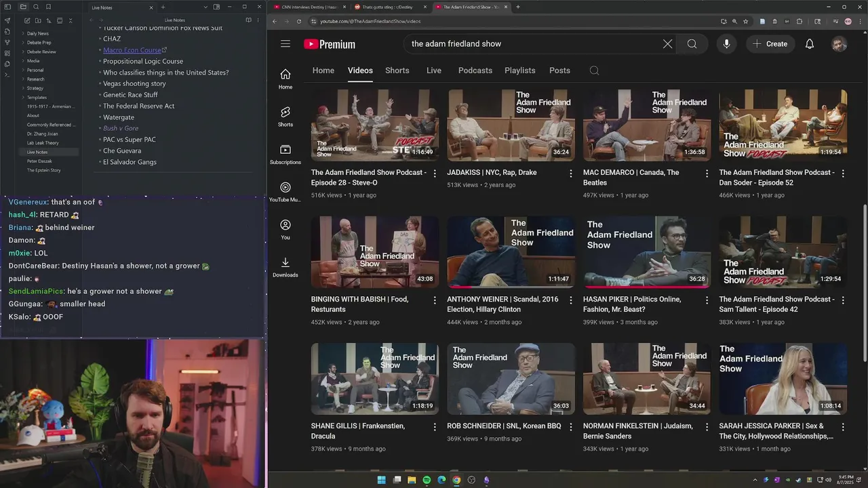This screenshot has height=488, width=868.
Task: Open Obsidian tab list dropdown arrow
Action: pyautogui.click(x=205, y=7)
